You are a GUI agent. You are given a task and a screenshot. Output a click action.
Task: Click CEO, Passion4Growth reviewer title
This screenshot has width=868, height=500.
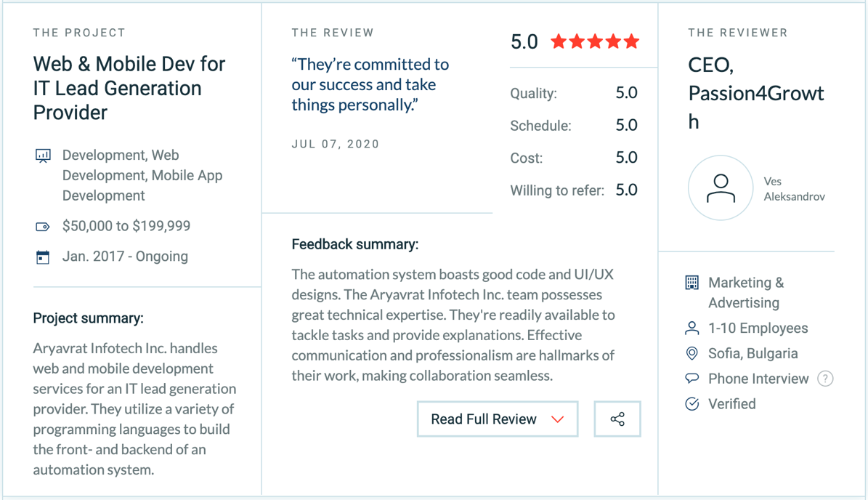point(755,93)
